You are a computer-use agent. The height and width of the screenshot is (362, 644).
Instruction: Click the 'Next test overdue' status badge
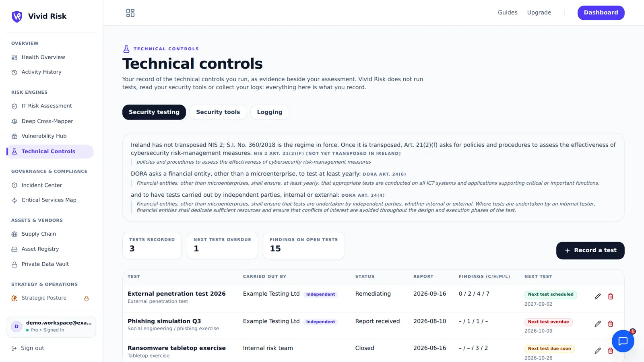548,322
